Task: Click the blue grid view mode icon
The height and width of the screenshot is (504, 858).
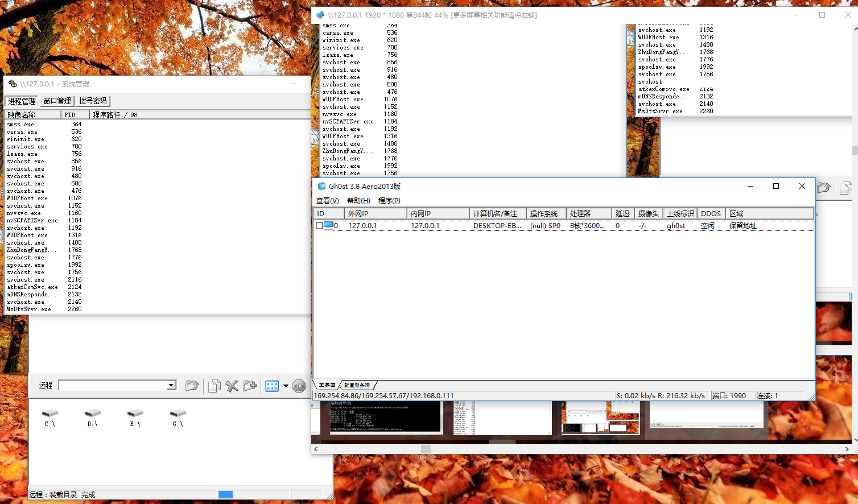Action: coord(272,386)
